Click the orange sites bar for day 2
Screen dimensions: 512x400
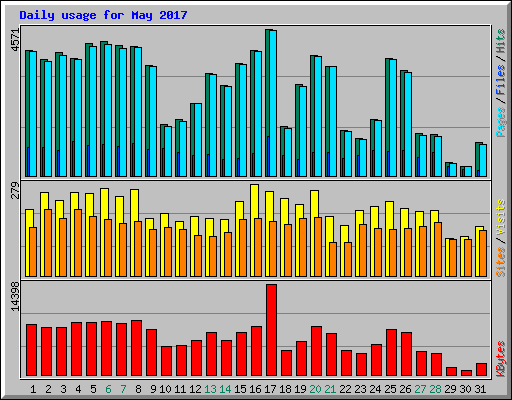click(48, 243)
